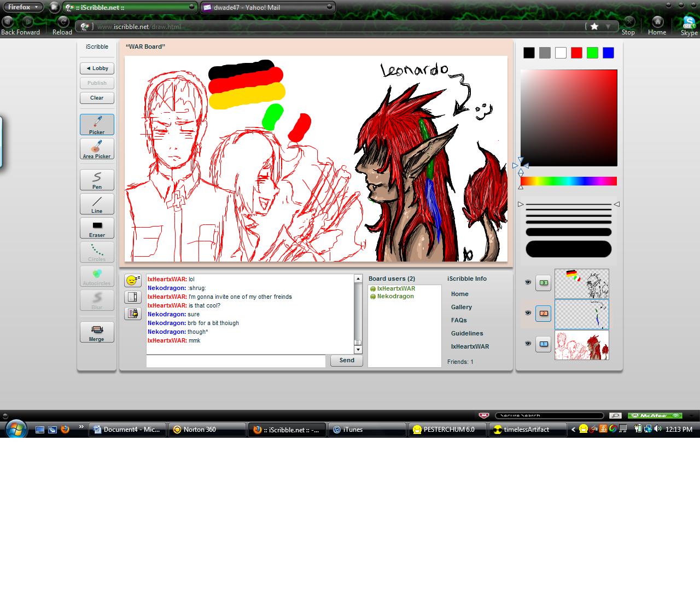Open the bookmark star dropdown arrow
Viewport: 700px width, 591px height.
[608, 26]
